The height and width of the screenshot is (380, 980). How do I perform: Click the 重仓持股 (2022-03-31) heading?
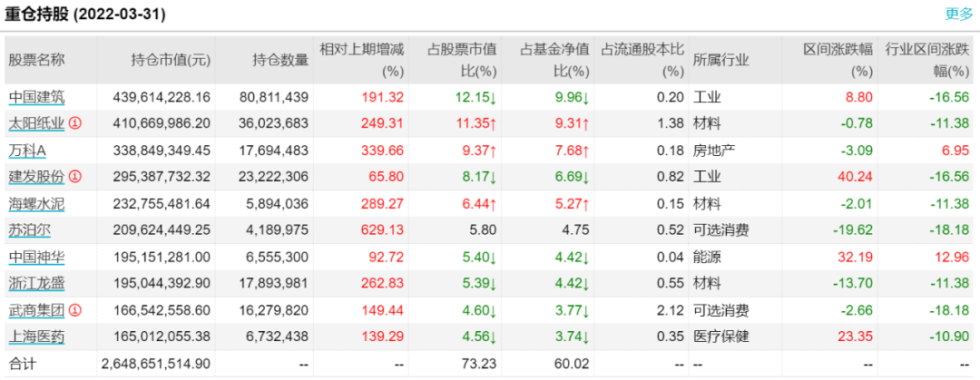point(85,15)
